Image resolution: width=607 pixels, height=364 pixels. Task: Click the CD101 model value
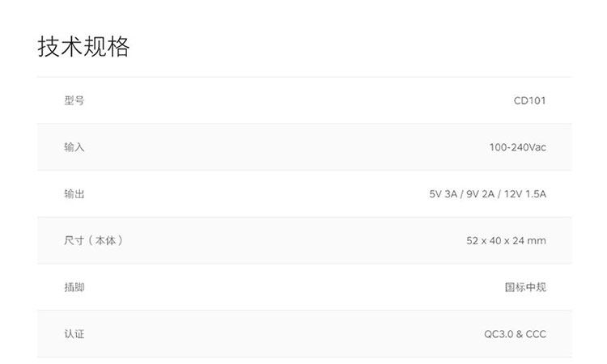click(x=529, y=101)
